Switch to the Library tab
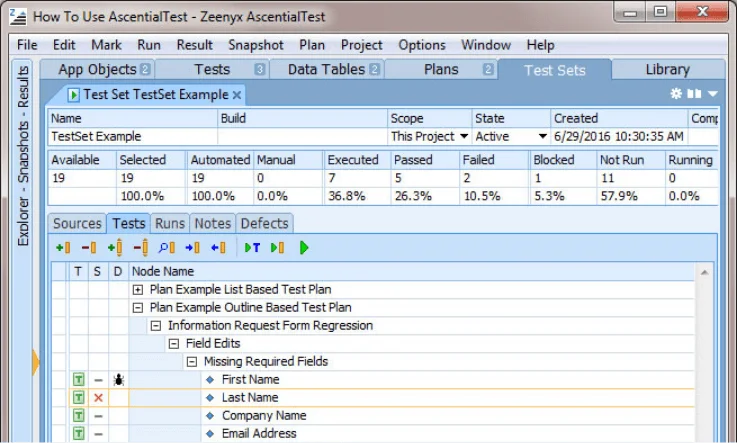 coord(667,70)
